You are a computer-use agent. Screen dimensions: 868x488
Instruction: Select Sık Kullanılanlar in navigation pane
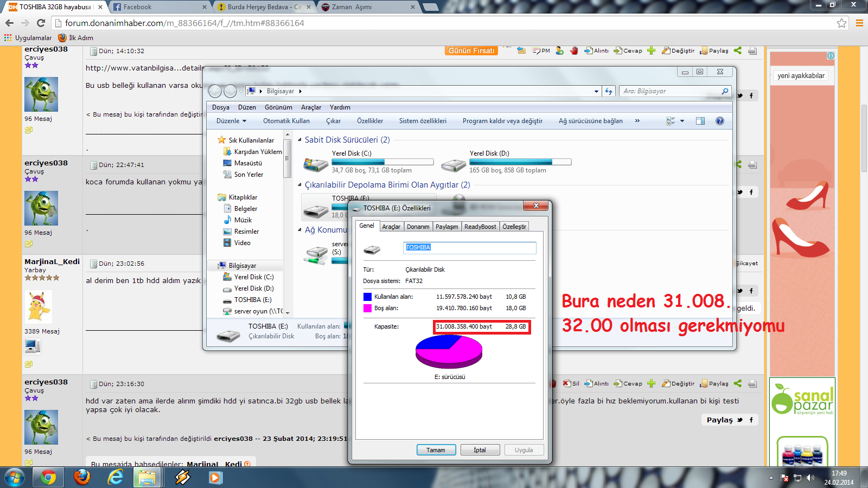pyautogui.click(x=251, y=140)
